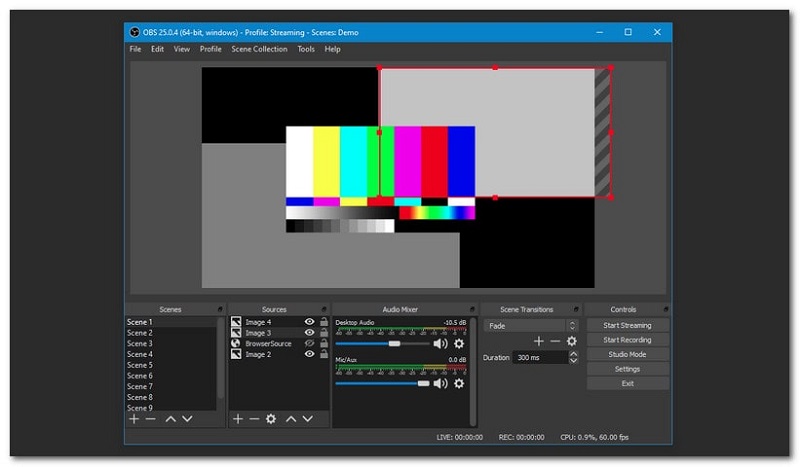Open the Fade transition dropdown

pos(531,326)
